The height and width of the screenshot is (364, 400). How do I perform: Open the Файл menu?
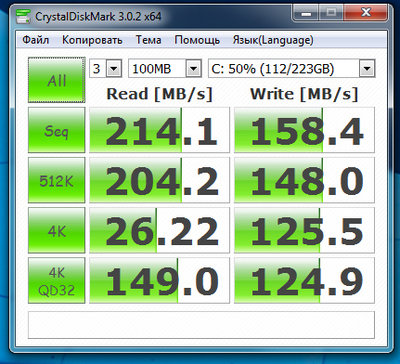point(36,40)
